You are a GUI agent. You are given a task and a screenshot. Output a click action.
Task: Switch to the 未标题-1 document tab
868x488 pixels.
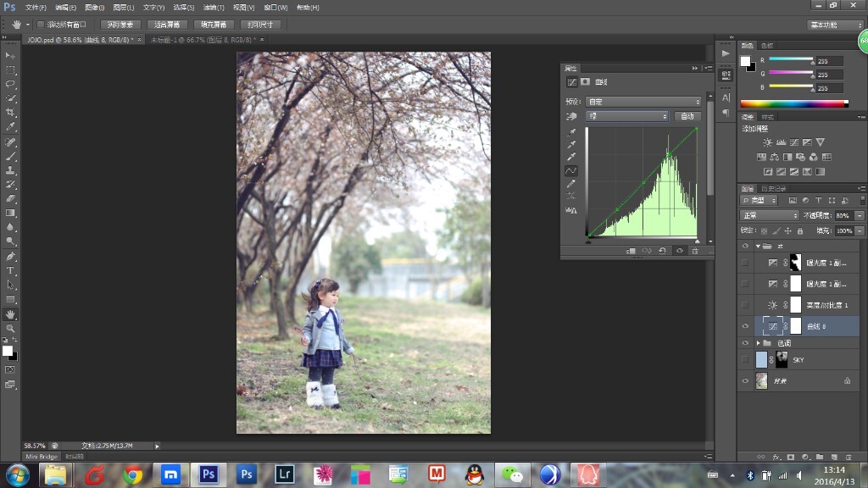[x=203, y=40]
